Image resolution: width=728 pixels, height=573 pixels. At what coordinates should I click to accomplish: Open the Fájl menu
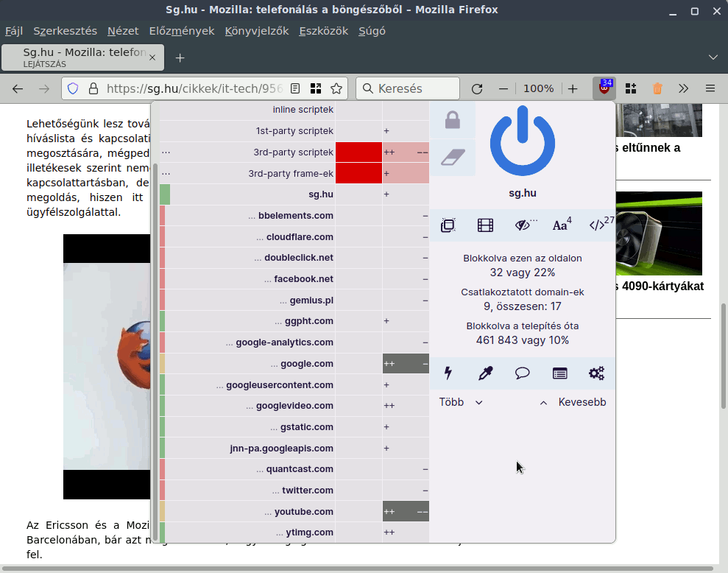[14, 31]
